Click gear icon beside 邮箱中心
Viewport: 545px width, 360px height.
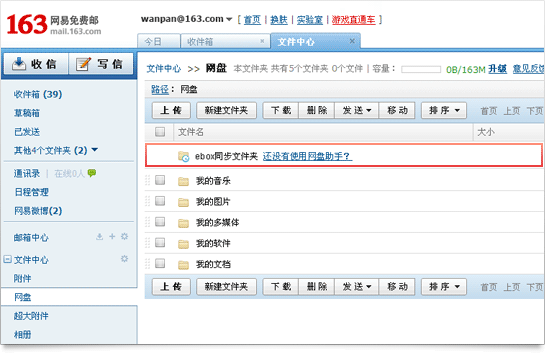click(124, 237)
